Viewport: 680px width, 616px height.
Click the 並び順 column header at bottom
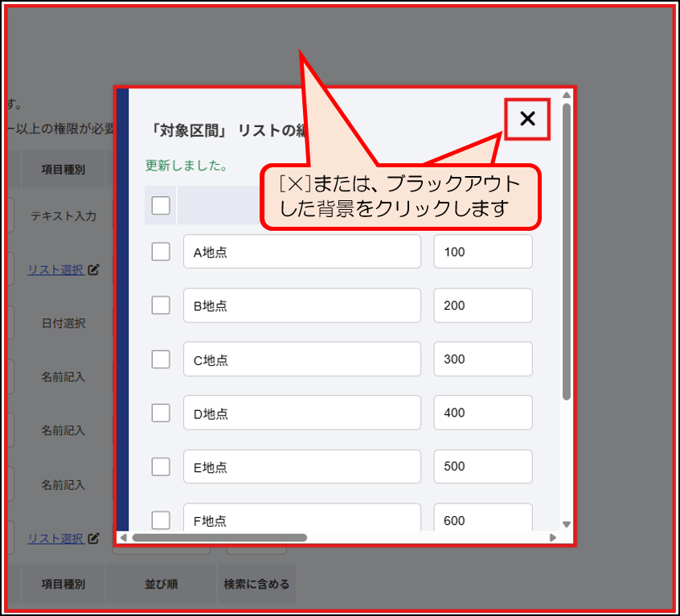pos(162,584)
